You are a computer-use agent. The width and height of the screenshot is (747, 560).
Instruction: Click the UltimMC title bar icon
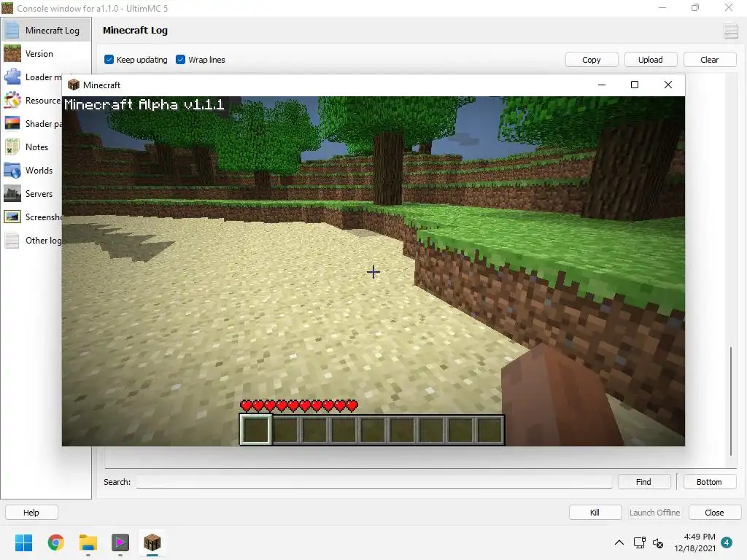(7, 7)
